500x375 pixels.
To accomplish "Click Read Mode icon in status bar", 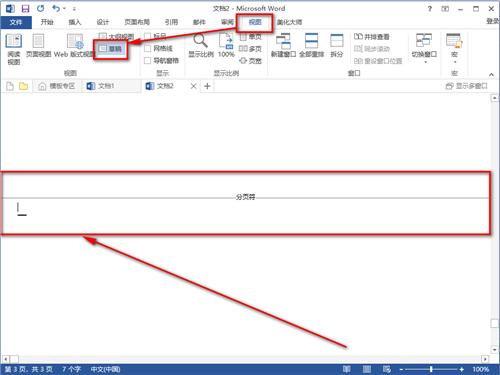I will pos(347,369).
